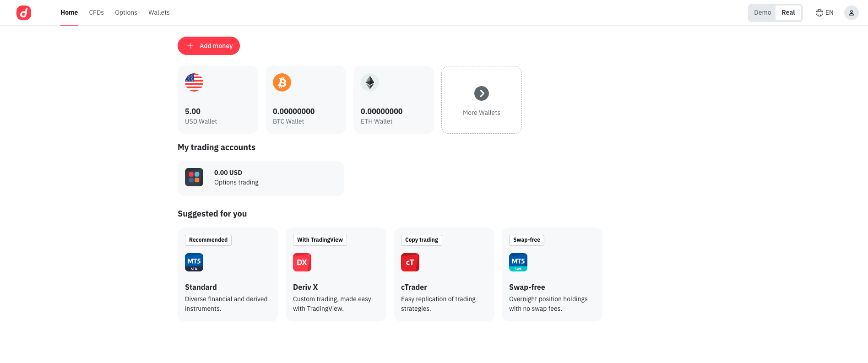The image size is (868, 363).
Task: Click the globe language icon
Action: 819,13
